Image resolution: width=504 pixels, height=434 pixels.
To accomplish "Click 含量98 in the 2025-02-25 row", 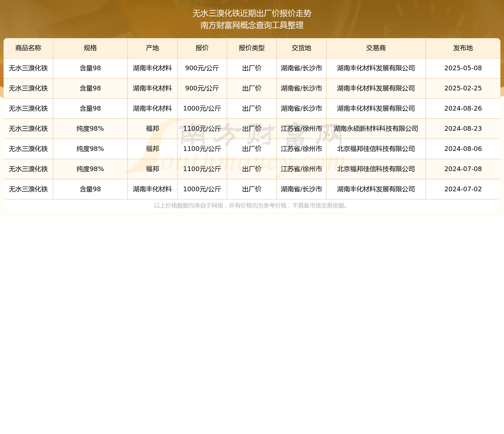I will tap(90, 88).
